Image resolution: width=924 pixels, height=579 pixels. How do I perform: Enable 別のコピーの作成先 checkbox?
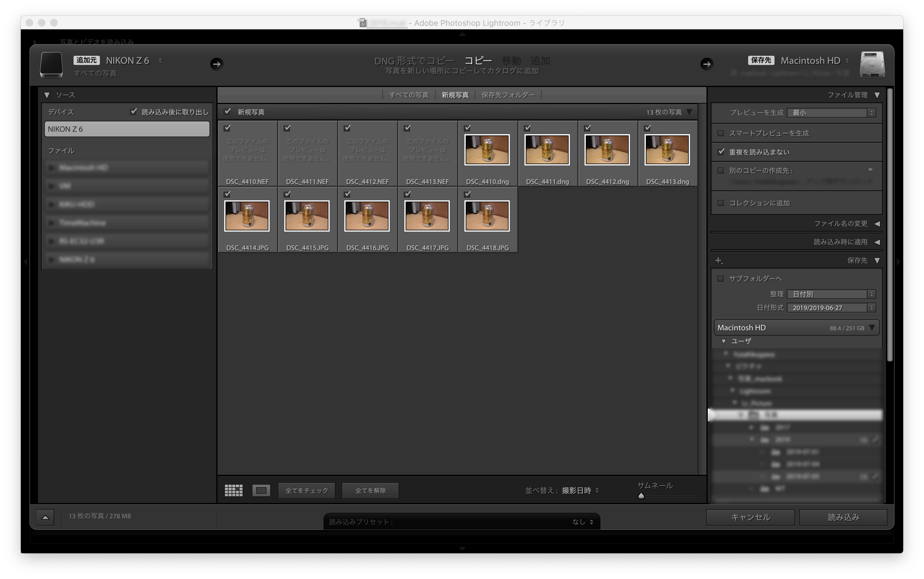click(721, 170)
